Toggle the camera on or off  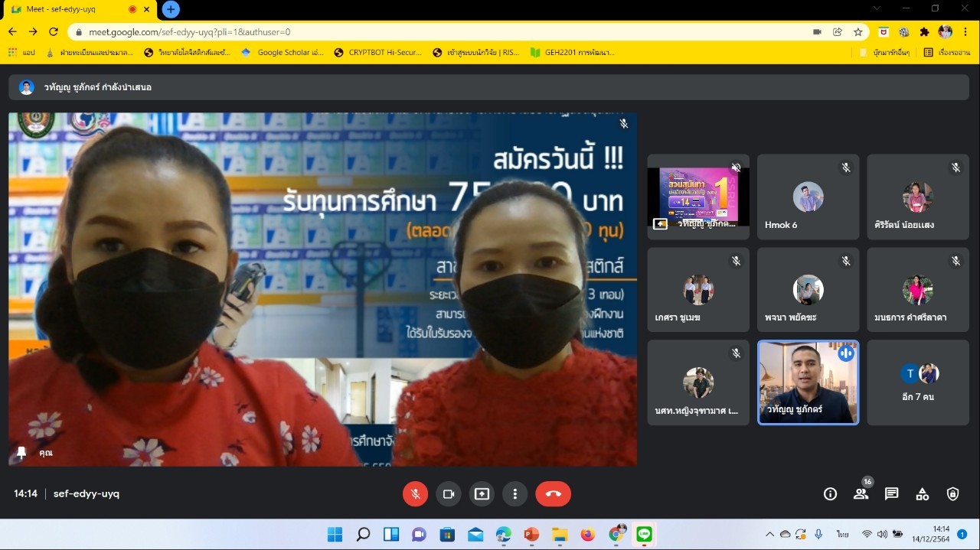tap(449, 494)
